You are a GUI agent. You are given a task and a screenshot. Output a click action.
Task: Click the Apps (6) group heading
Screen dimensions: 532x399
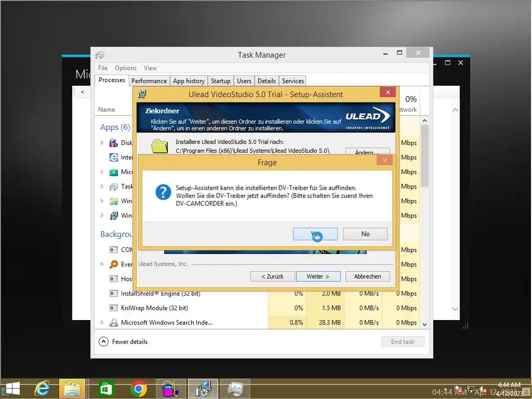click(x=115, y=127)
